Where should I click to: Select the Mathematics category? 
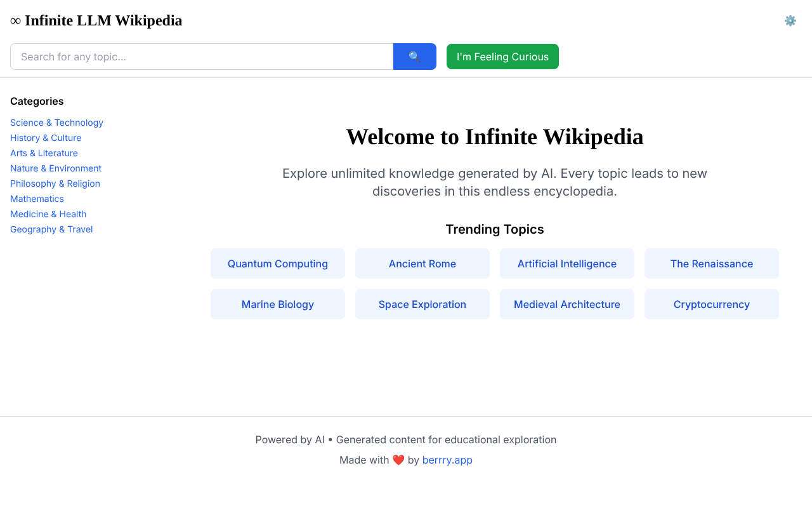click(x=37, y=199)
